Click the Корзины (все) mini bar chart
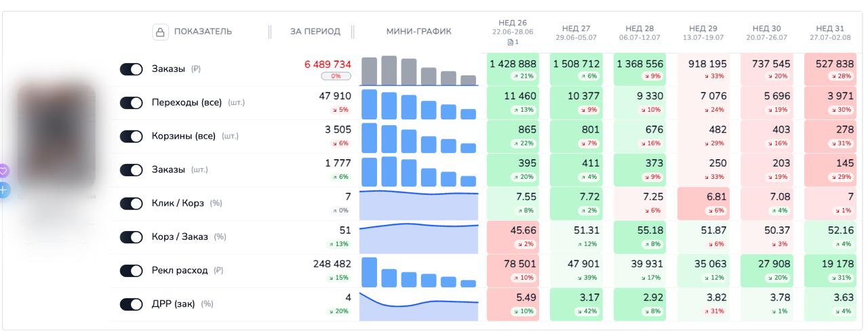This screenshot has width=868, height=336. [x=418, y=138]
